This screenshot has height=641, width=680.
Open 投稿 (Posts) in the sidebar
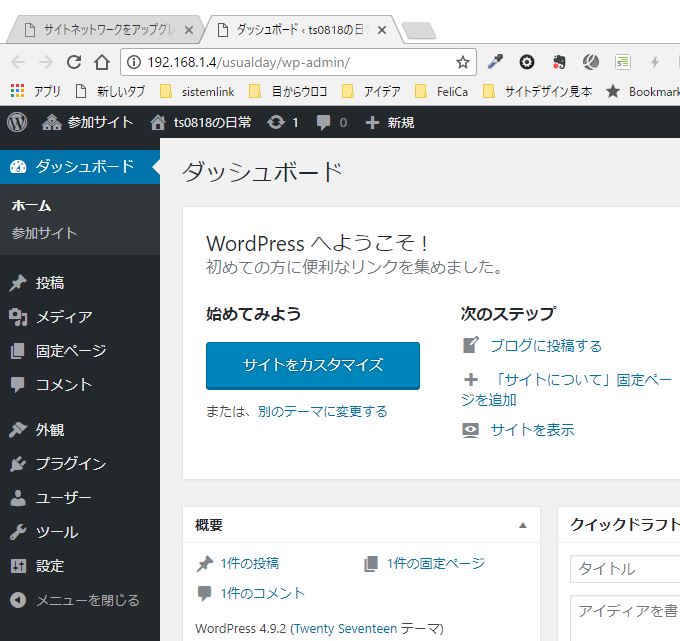(50, 283)
